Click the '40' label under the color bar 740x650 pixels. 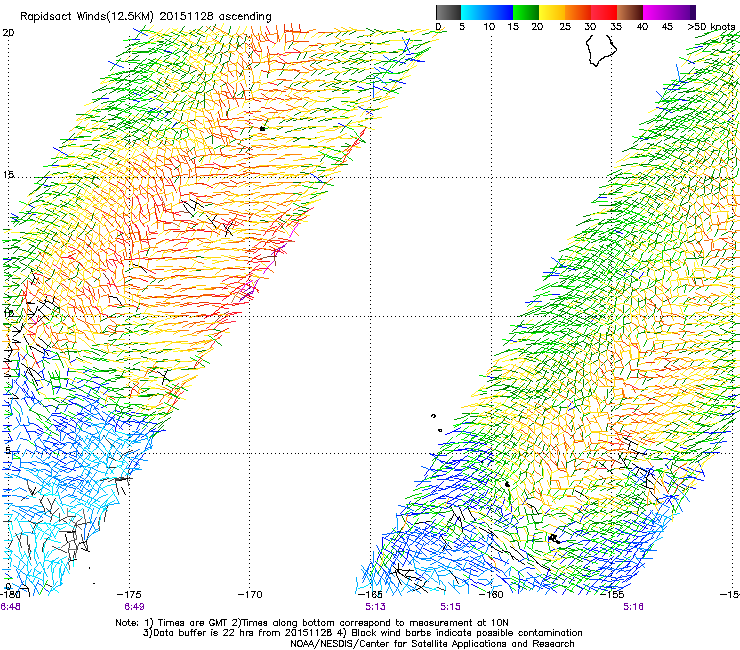point(642,27)
